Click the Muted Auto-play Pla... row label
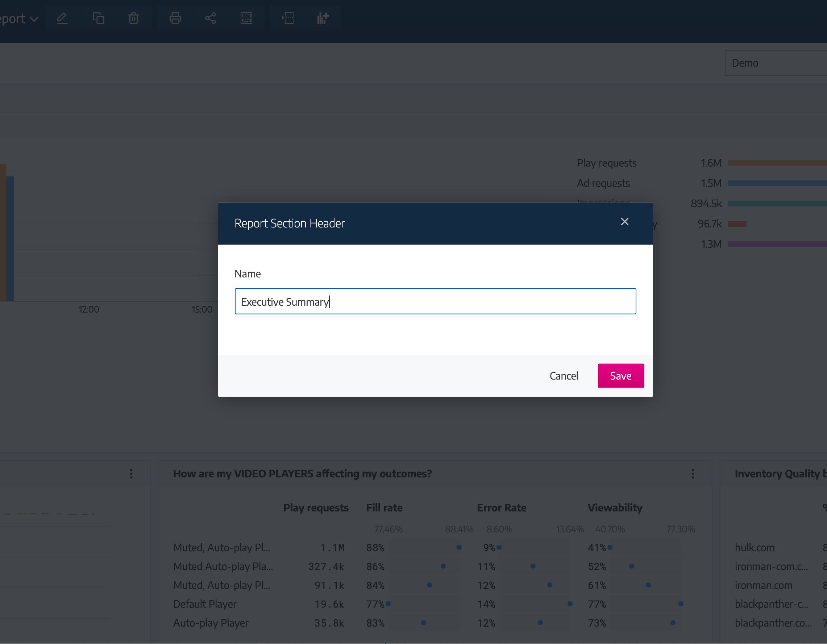The image size is (827, 644). [x=223, y=566]
